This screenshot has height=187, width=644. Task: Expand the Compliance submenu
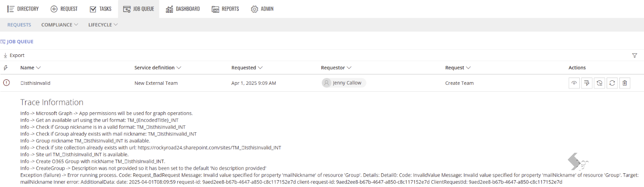tap(60, 25)
